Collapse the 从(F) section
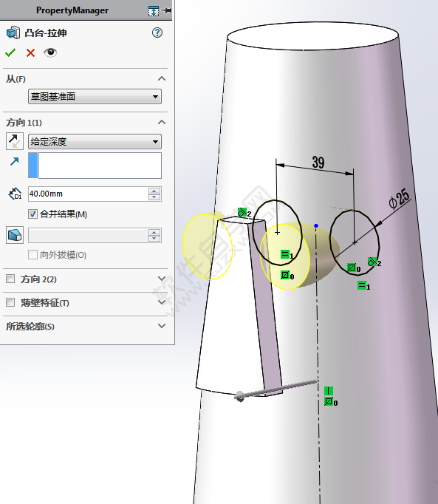Screen dimensions: 438x504 pos(162,79)
